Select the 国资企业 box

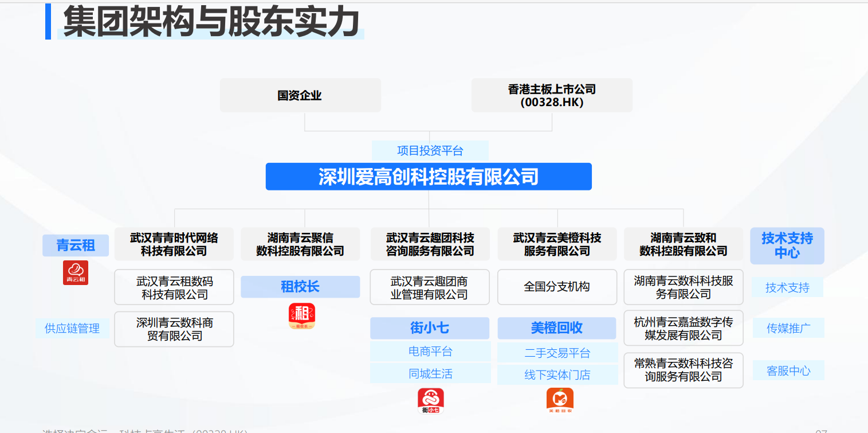pyautogui.click(x=300, y=95)
